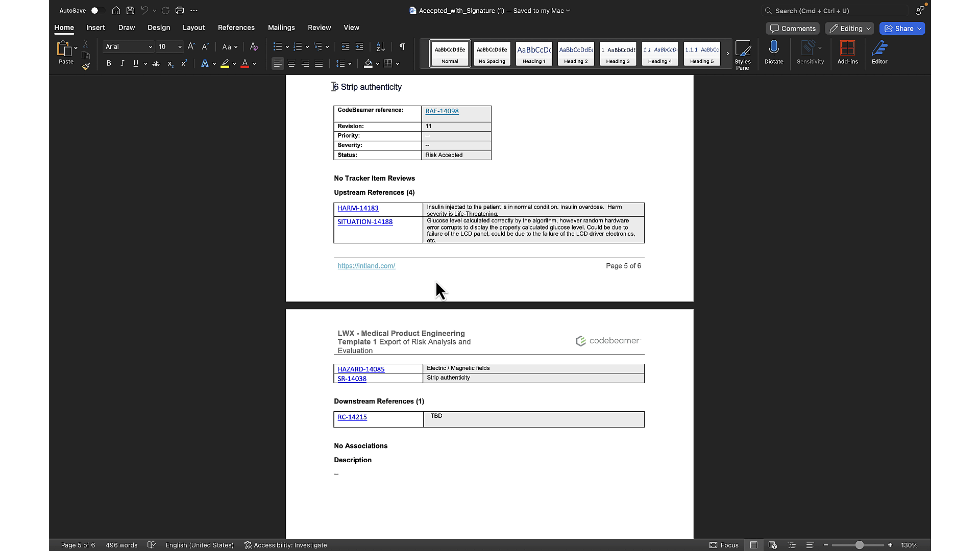Select the Format Painter brush icon
Image resolution: width=980 pixels, height=551 pixels.
pyautogui.click(x=86, y=66)
